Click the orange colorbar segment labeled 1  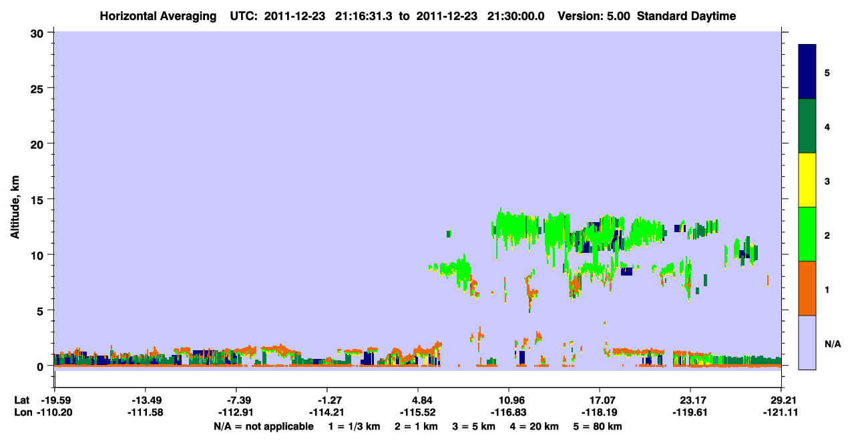tap(807, 288)
